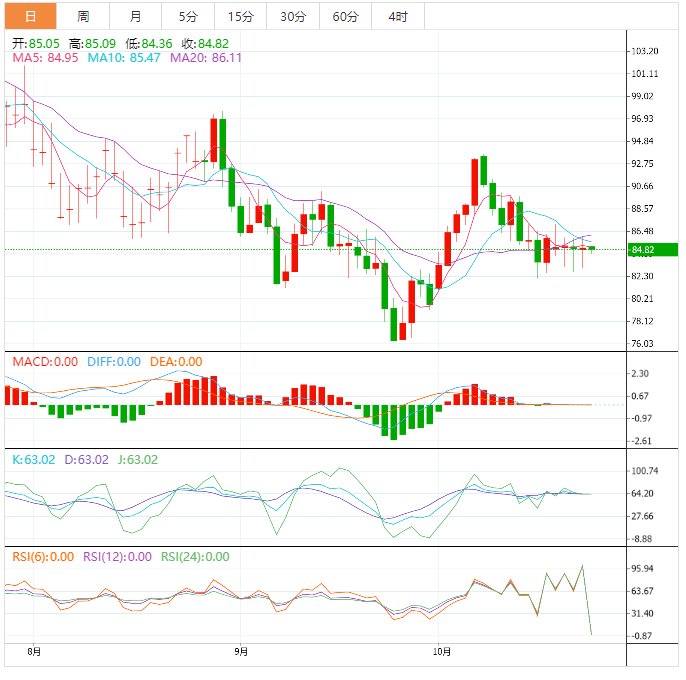This screenshot has height=680, width=686.
Task: Click the 95.94 RSI axis value
Action: [x=642, y=568]
